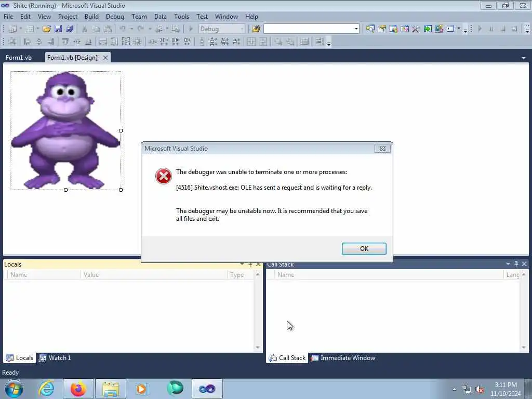Click the Align to Grid layout icon

(12, 42)
